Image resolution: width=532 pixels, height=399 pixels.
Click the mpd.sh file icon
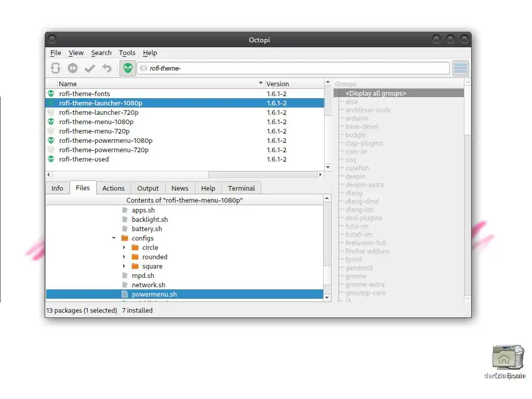point(125,275)
